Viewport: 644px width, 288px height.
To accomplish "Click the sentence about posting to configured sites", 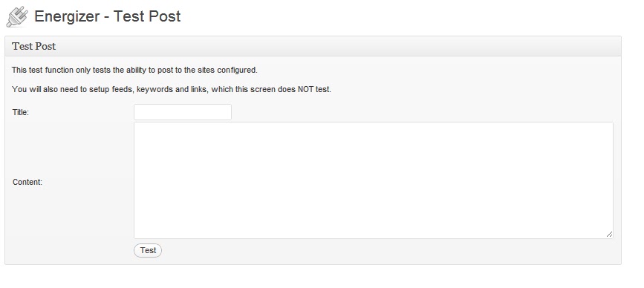I will [x=134, y=71].
